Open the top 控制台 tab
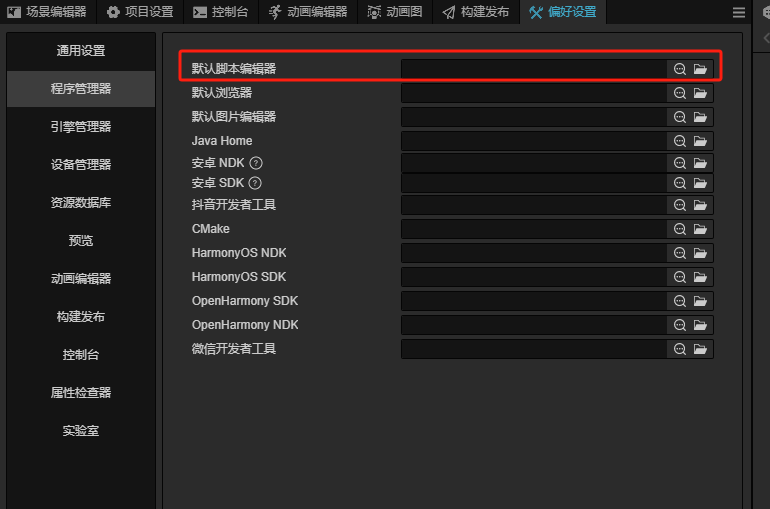The image size is (770, 509). click(220, 12)
